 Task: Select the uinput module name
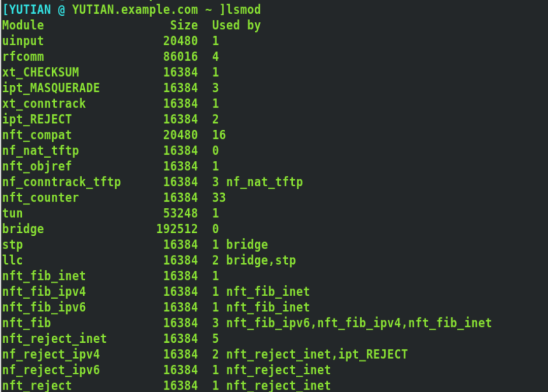coord(23,41)
